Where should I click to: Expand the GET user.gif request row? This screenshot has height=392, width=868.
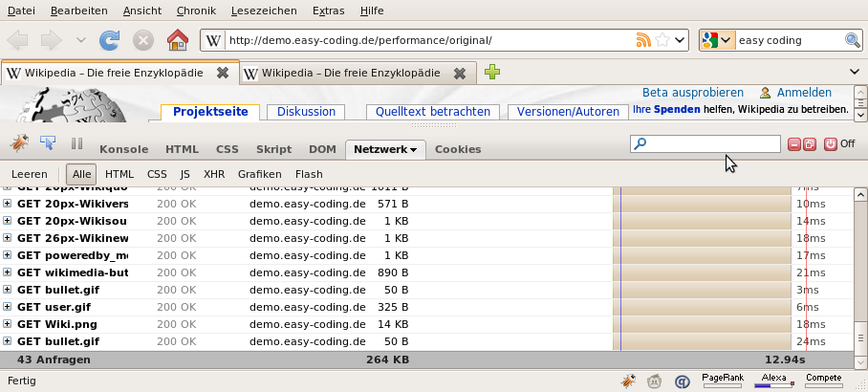click(x=8, y=307)
